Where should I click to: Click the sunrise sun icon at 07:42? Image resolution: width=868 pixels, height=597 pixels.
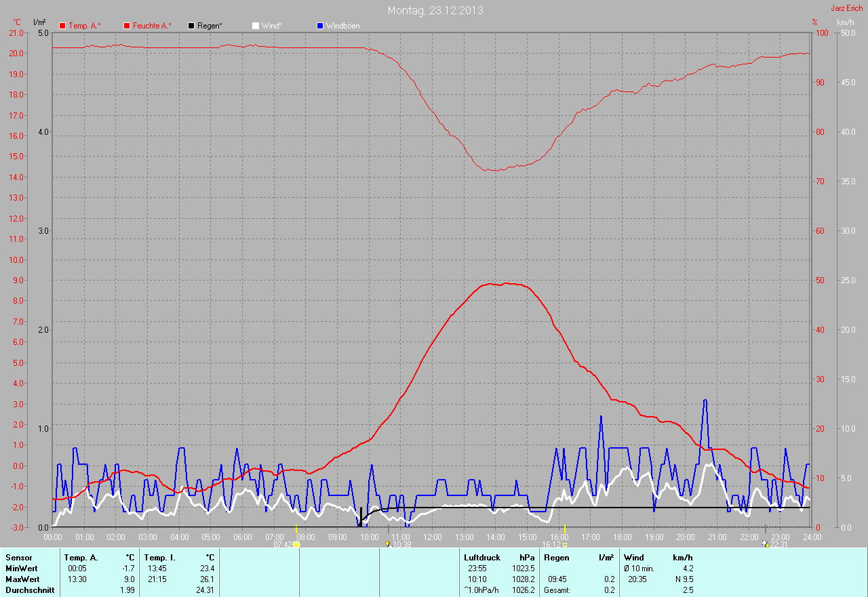[296, 544]
